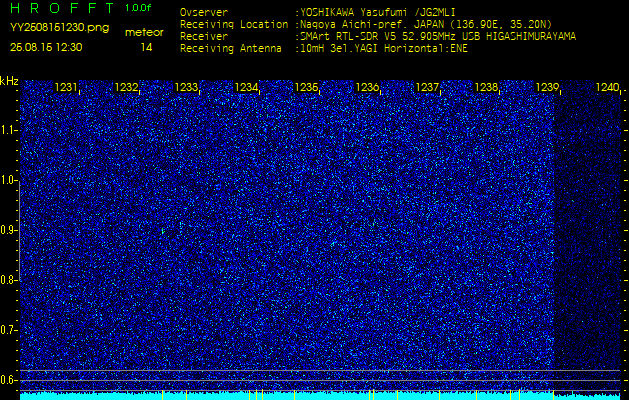Screen dimensions: 629x400
Task: Click the 1.1 frequency axis label
Action: pos(8,130)
